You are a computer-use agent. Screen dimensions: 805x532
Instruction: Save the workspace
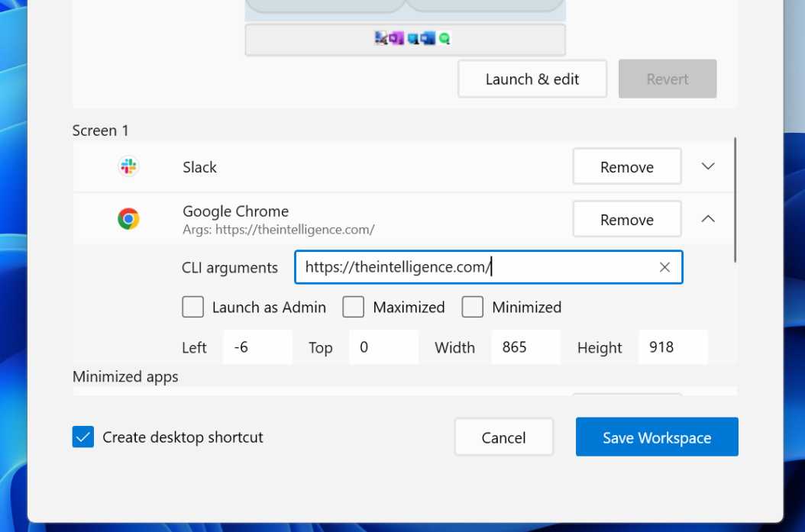point(656,437)
